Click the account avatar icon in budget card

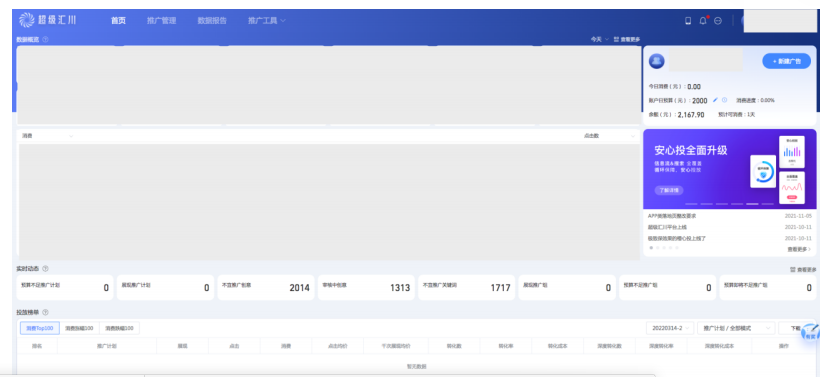(657, 61)
